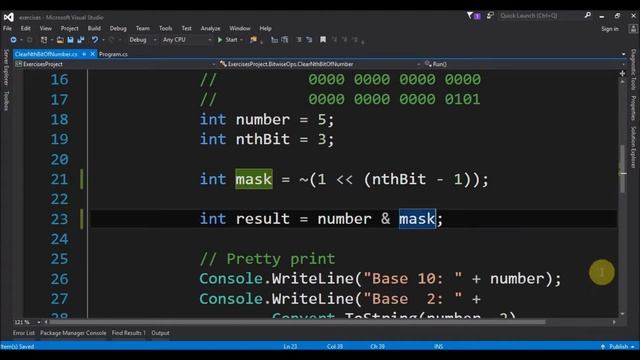
Task: Click line number 23 in the gutter
Action: tap(60, 219)
